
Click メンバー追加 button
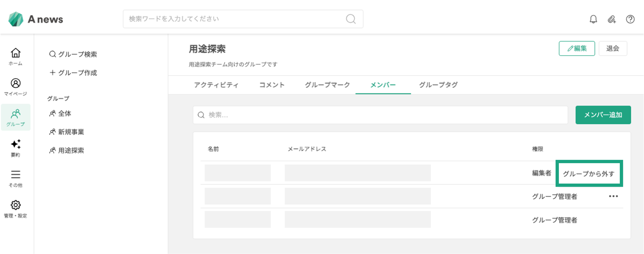point(603,115)
